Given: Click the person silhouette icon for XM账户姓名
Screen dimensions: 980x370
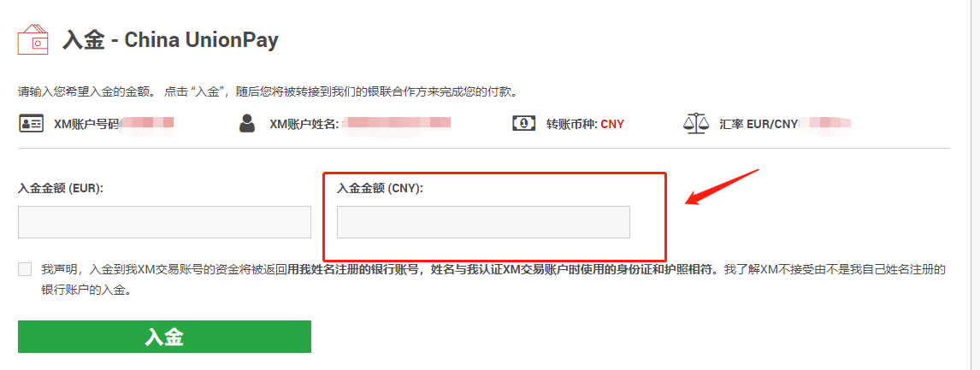Looking at the screenshot, I should pos(247,123).
